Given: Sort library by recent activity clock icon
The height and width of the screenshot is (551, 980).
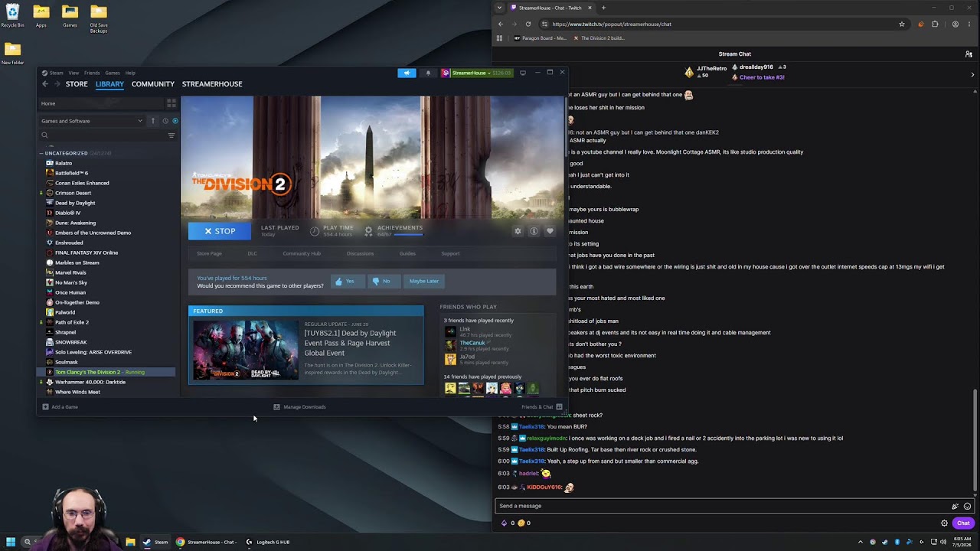Looking at the screenshot, I should coord(165,121).
